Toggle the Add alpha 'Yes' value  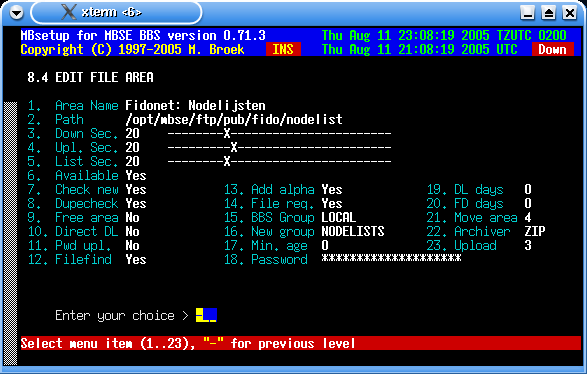point(332,189)
